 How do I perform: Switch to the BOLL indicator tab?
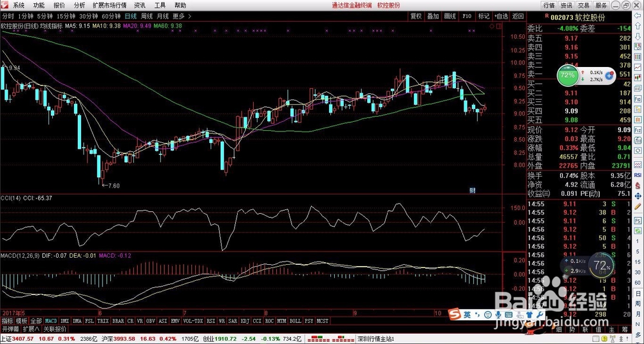point(296,321)
